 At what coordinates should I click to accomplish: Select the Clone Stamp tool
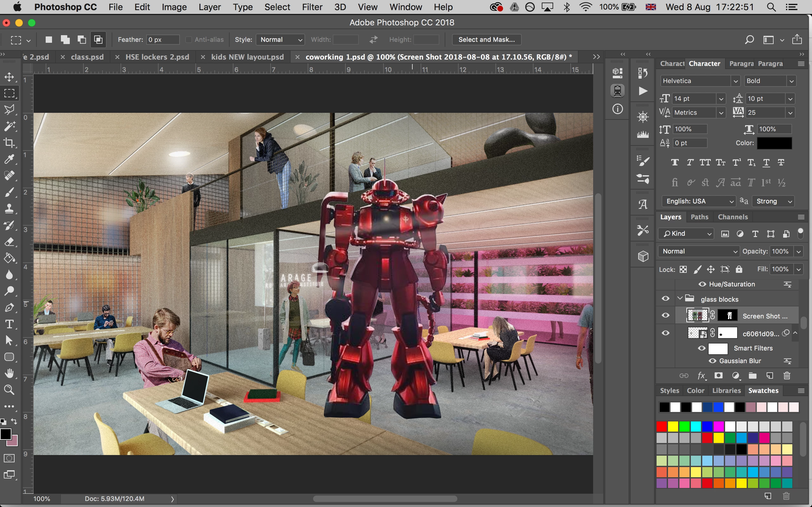click(x=10, y=209)
